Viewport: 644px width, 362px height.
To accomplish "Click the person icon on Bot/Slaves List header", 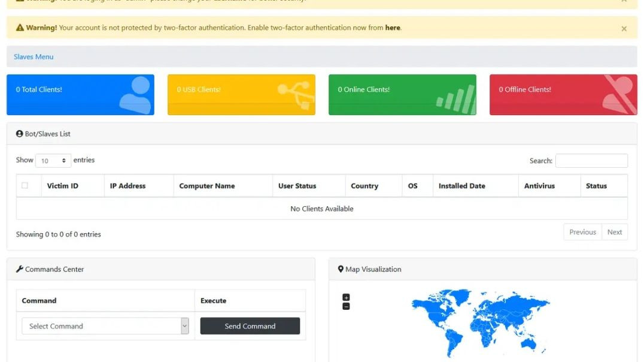I will point(19,134).
